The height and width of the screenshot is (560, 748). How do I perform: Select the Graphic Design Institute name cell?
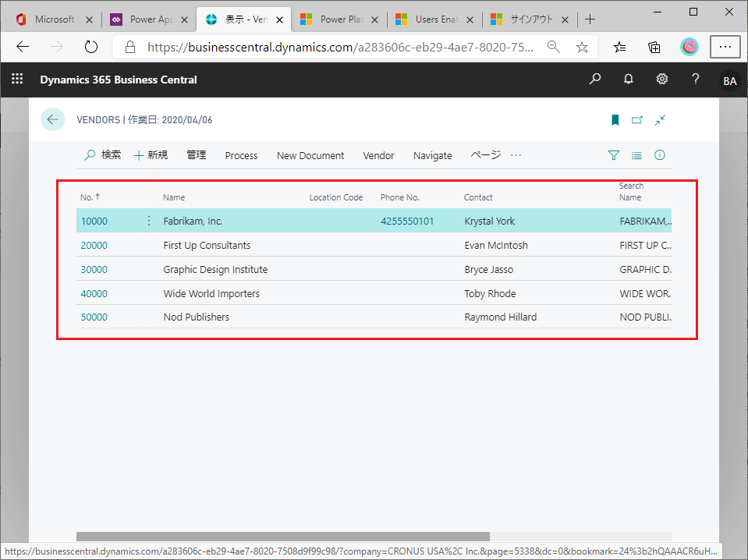point(215,270)
